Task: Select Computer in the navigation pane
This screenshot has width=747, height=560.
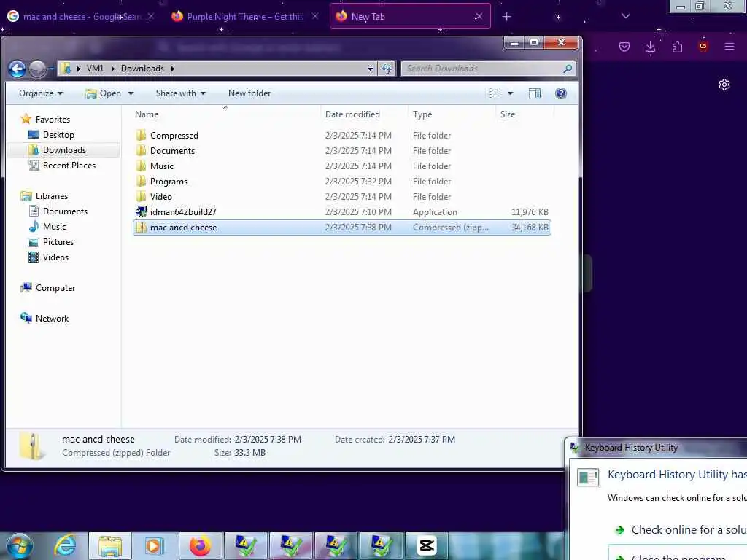Action: coord(55,287)
